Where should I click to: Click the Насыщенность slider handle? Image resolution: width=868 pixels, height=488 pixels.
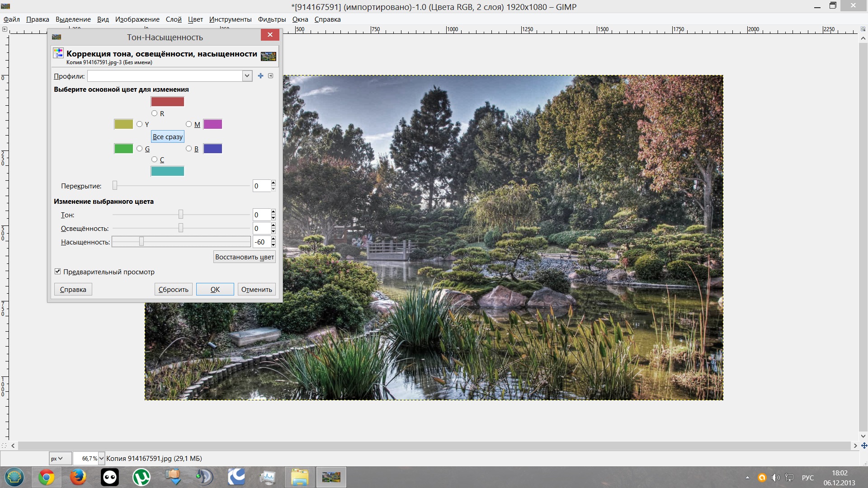tap(142, 242)
